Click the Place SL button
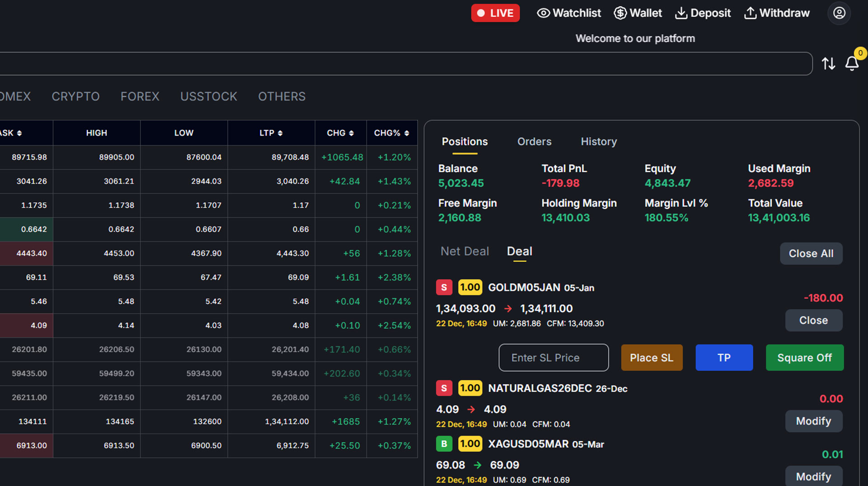Screen dimensions: 868x486 [651, 358]
